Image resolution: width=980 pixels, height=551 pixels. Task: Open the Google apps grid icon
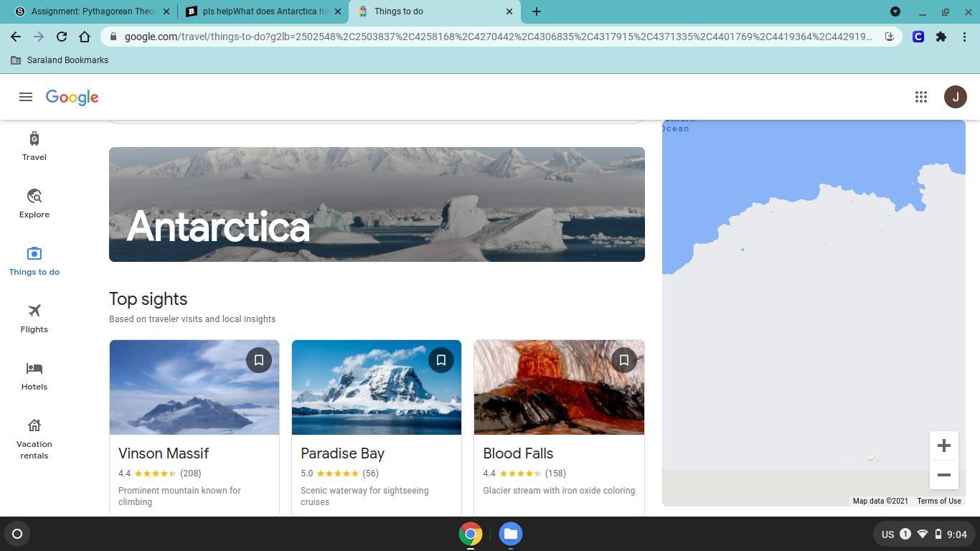click(921, 97)
